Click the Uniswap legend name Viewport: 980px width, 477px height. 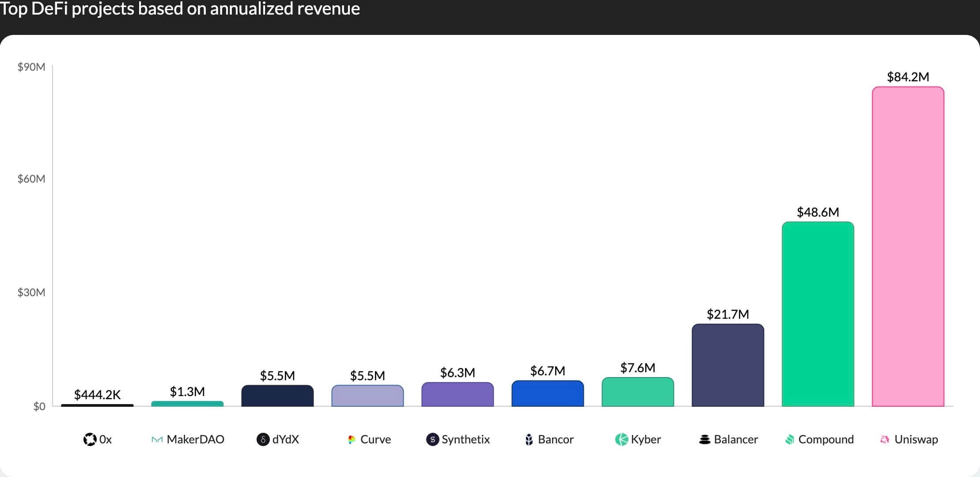point(916,439)
